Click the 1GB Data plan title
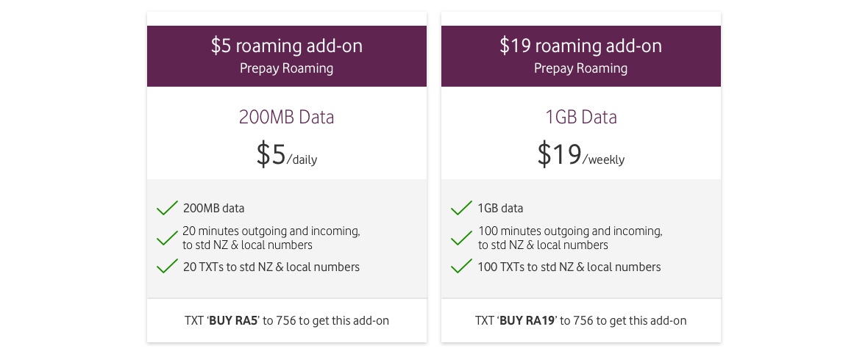This screenshot has width=868, height=357. click(x=580, y=117)
